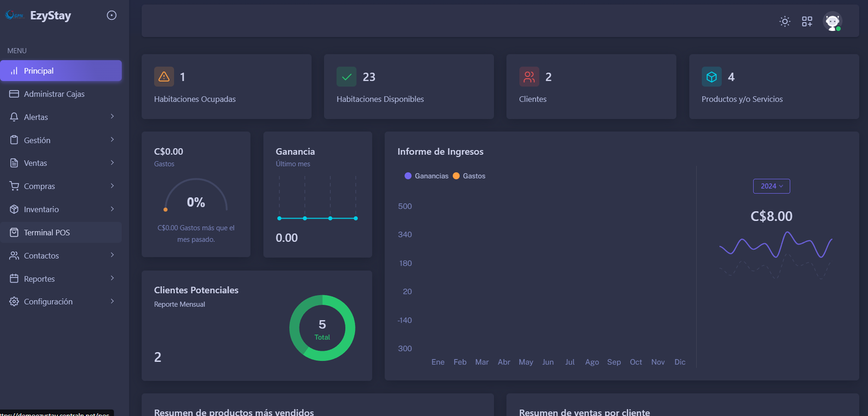This screenshot has height=416, width=868.
Task: Toggle Gastos series in chart legend
Action: click(469, 176)
